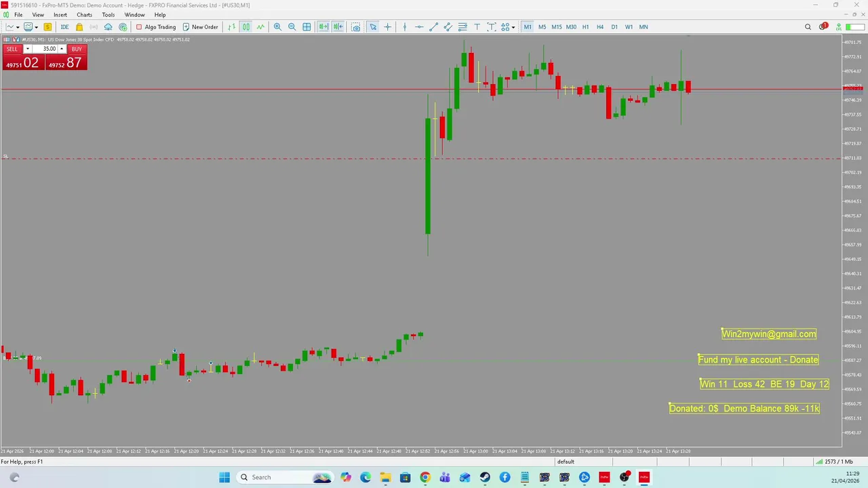Image resolution: width=868 pixels, height=488 pixels.
Task: Zoom in on the chart
Action: (277, 27)
